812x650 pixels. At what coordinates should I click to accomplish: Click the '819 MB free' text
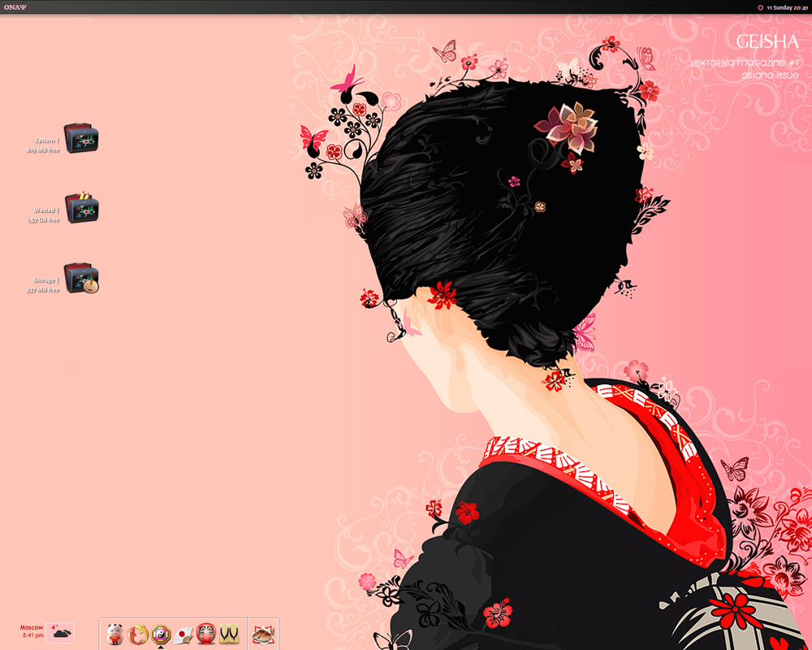click(43, 150)
